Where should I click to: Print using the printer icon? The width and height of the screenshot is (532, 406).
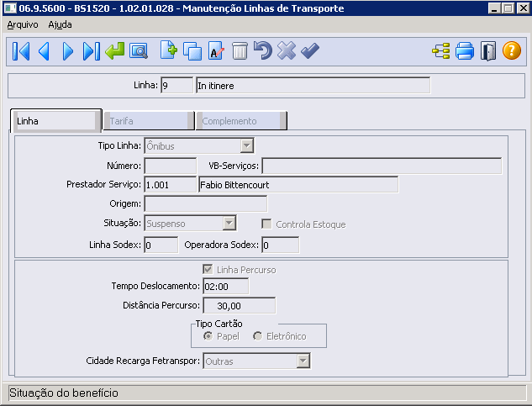click(x=465, y=51)
